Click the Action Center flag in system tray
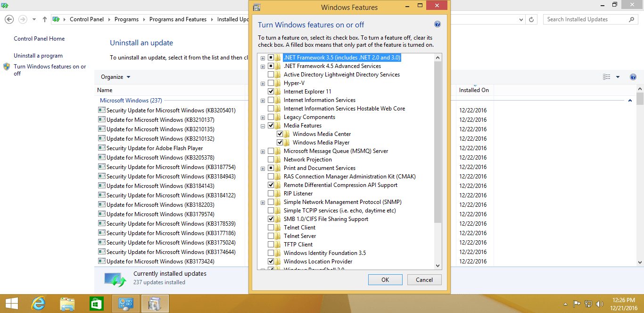 pos(577,304)
